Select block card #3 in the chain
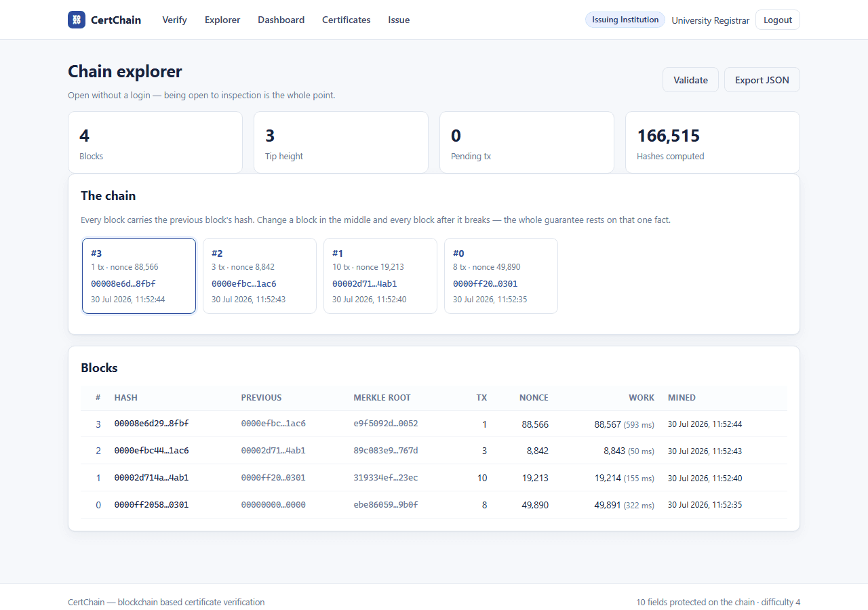The image size is (868, 610). [139, 276]
